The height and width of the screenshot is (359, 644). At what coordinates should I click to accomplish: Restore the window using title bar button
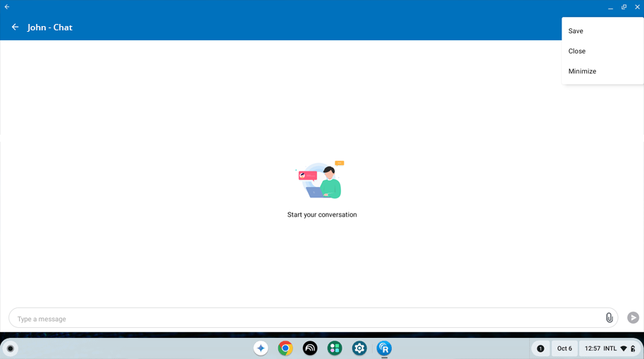624,7
